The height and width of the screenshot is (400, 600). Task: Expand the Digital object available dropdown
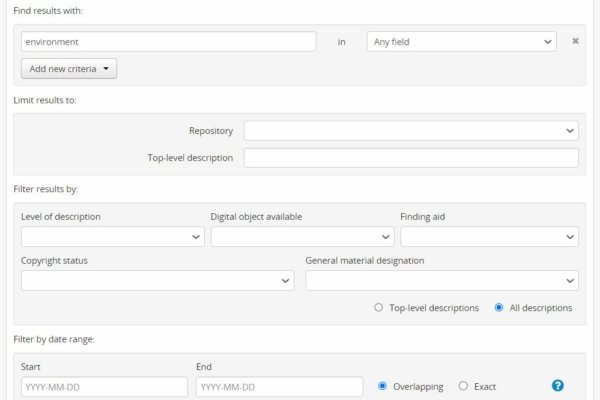click(302, 237)
